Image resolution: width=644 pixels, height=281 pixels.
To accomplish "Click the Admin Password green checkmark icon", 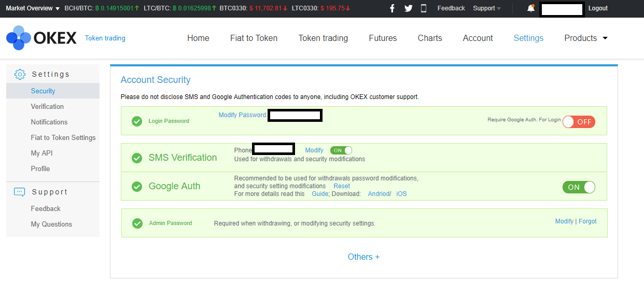I will click(137, 223).
